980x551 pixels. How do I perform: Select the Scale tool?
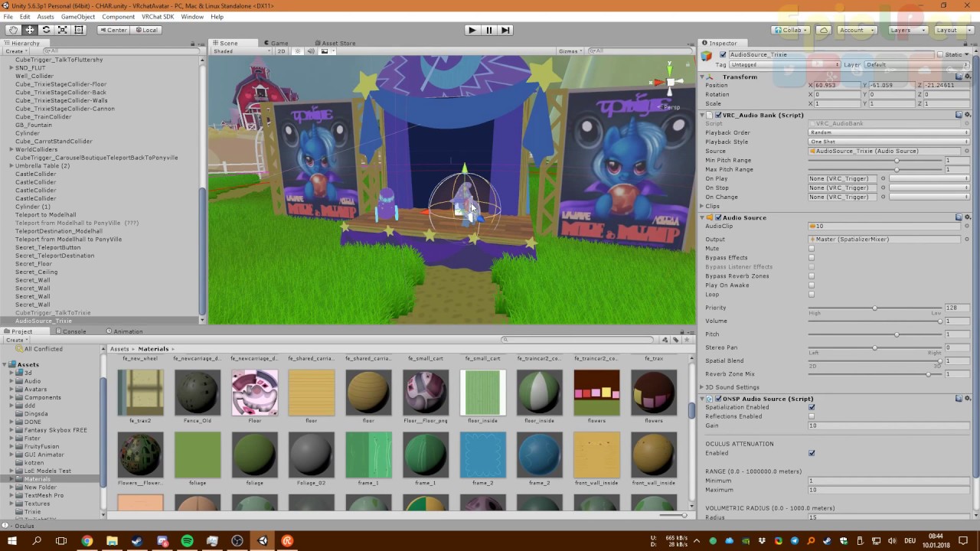62,30
